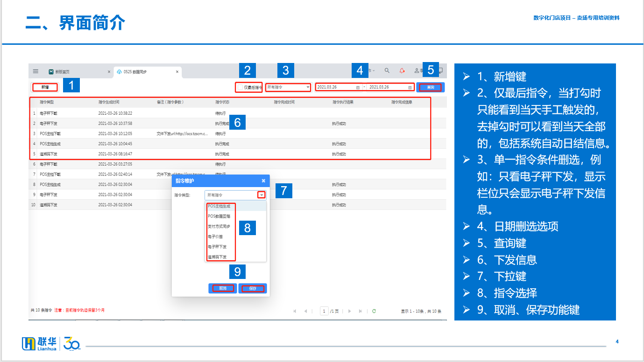Image resolution: width=644 pixels, height=362 pixels.
Task: Go to previous page with pagination arrow
Action: (305, 311)
